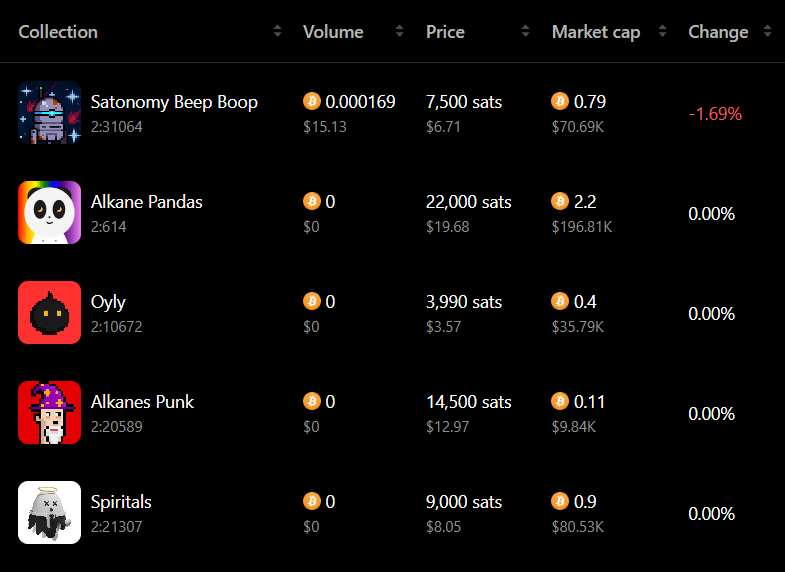The image size is (785, 572).
Task: Click the Spiritals ghost avatar
Action: 49,513
